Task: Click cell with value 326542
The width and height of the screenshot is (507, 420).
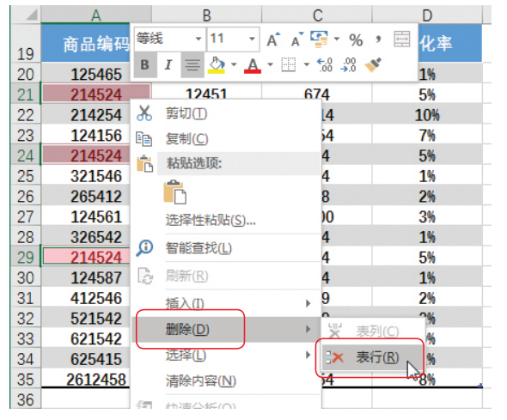Action: 86,237
